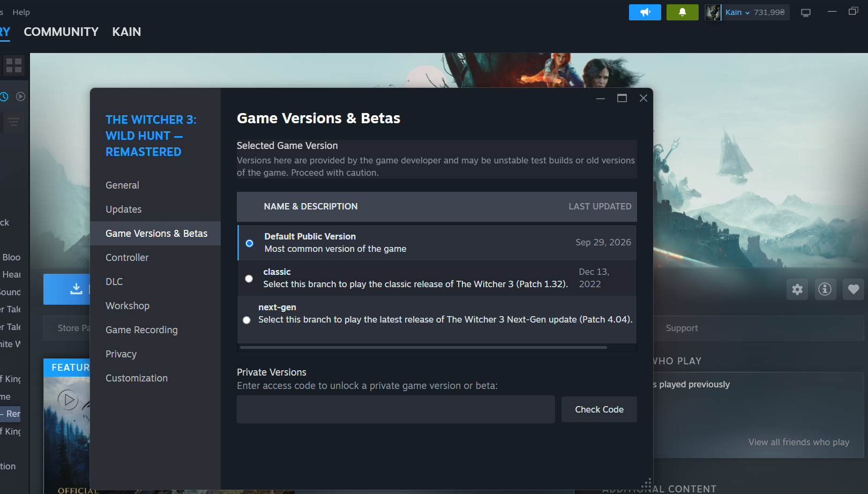Click the LAST UPDATED column header
The height and width of the screenshot is (494, 868).
point(600,206)
